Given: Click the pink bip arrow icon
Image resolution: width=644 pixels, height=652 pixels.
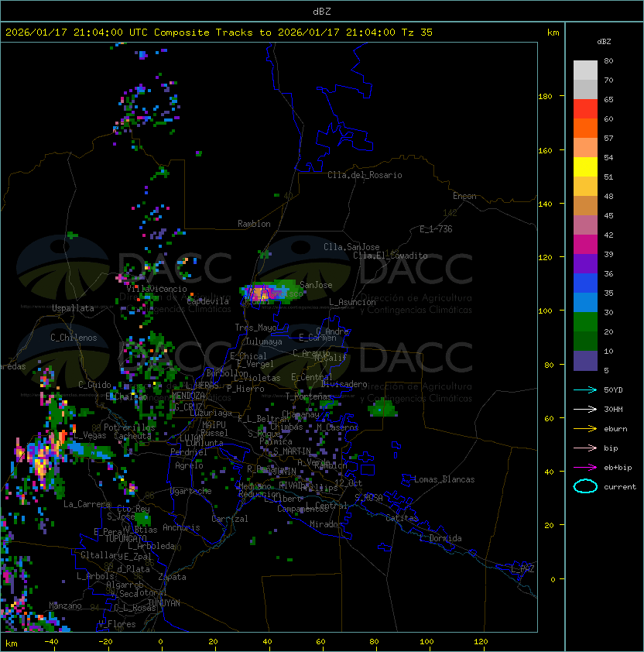Looking at the screenshot, I should 585,448.
